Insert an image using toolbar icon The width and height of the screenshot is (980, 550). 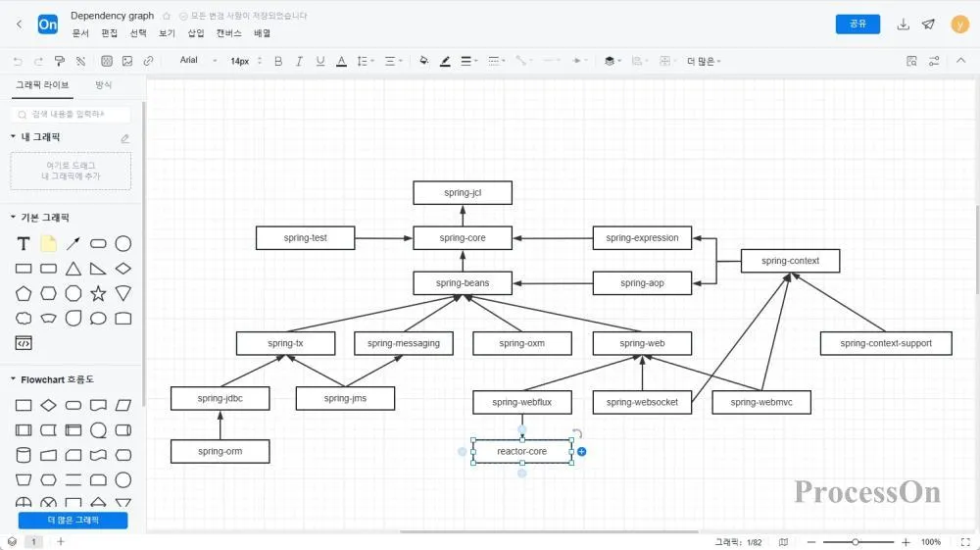click(127, 61)
